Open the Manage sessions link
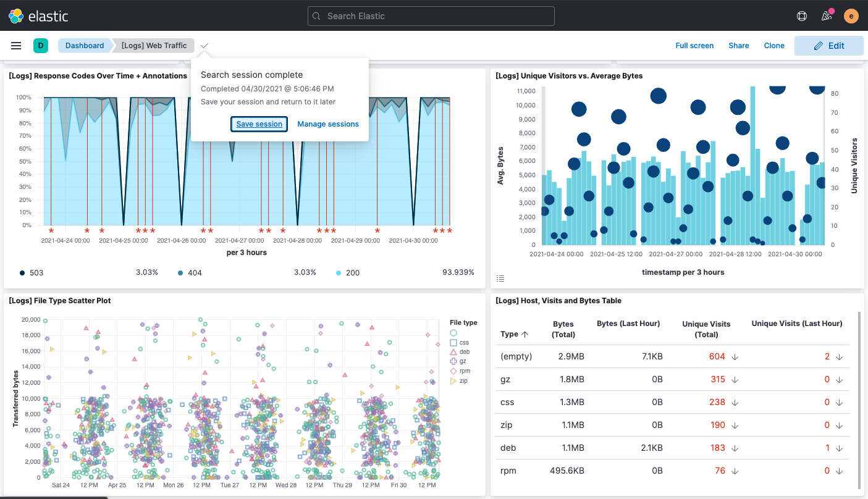 328,124
